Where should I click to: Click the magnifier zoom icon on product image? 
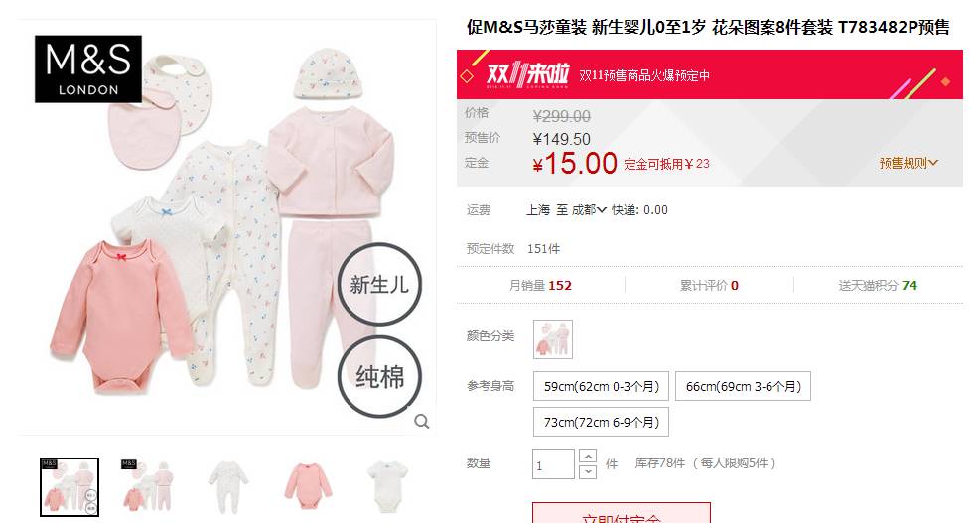click(x=422, y=421)
